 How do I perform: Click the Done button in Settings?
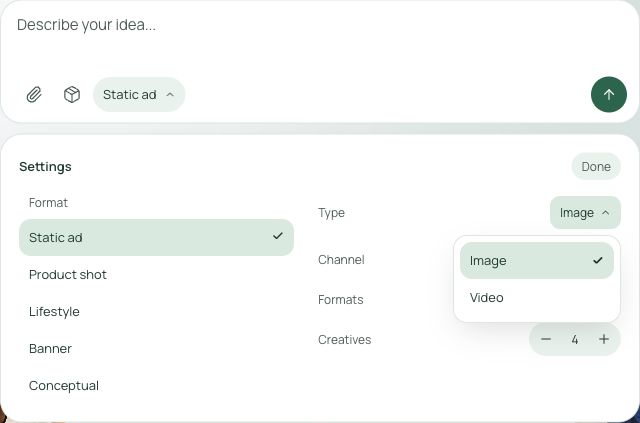[x=596, y=167]
